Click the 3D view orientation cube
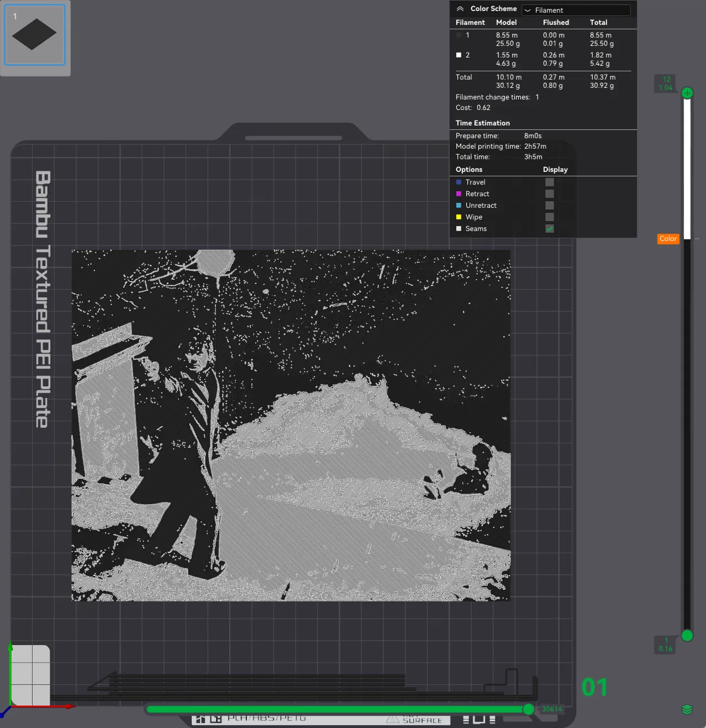Viewport: 706px width, 728px height. click(x=30, y=675)
